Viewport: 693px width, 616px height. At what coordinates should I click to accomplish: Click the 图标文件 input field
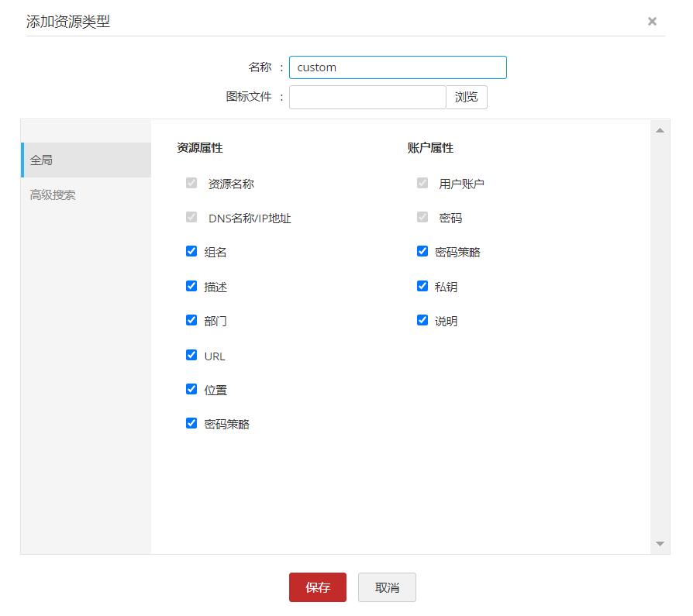367,97
